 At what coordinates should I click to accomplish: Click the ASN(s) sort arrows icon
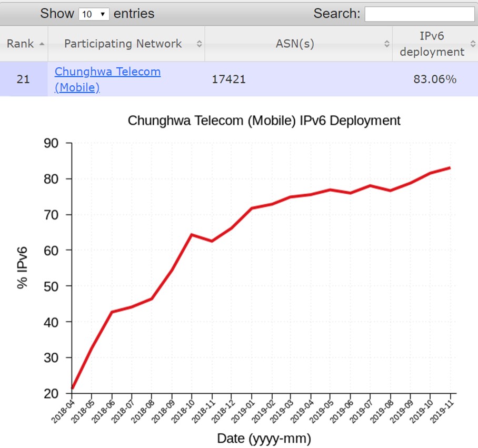(386, 44)
